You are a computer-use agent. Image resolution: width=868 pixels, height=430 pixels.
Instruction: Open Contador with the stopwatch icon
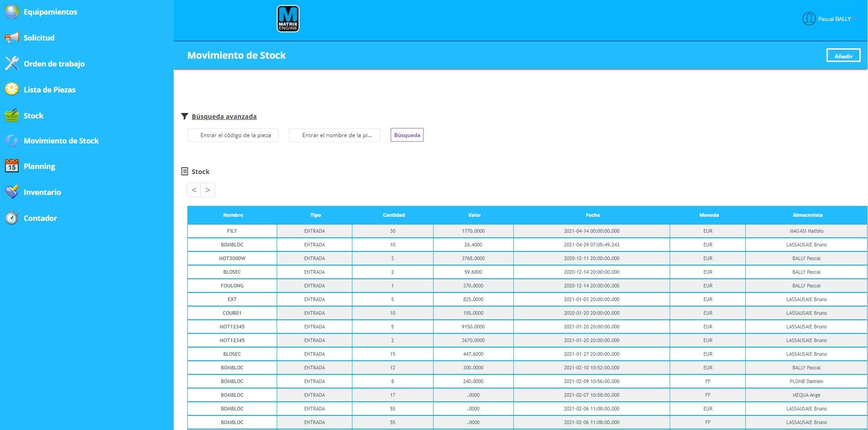pyautogui.click(x=11, y=218)
